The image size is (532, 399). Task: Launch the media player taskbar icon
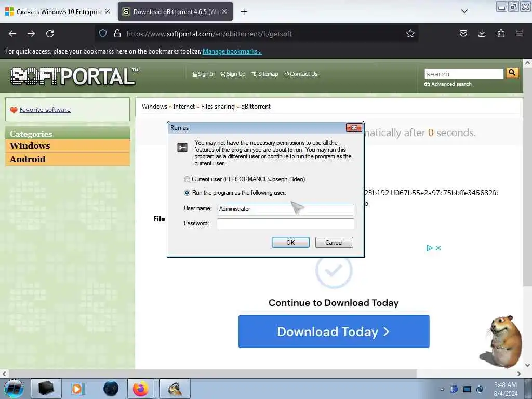(77, 389)
